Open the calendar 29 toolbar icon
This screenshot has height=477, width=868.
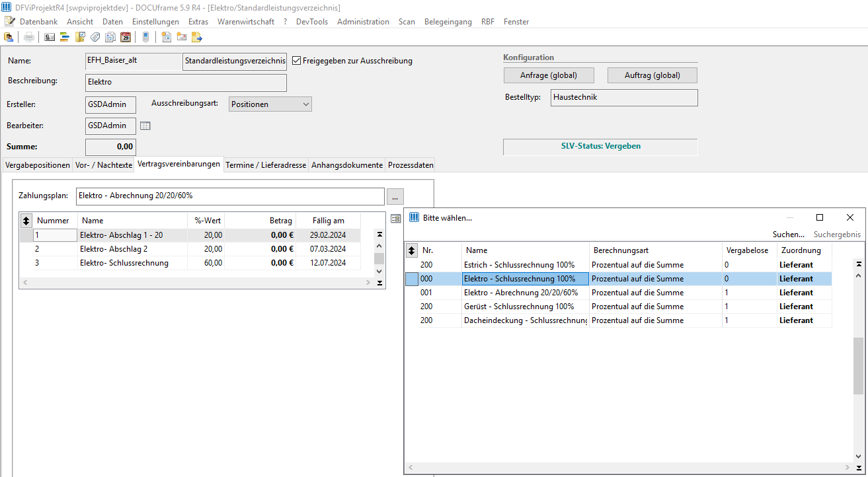point(126,37)
